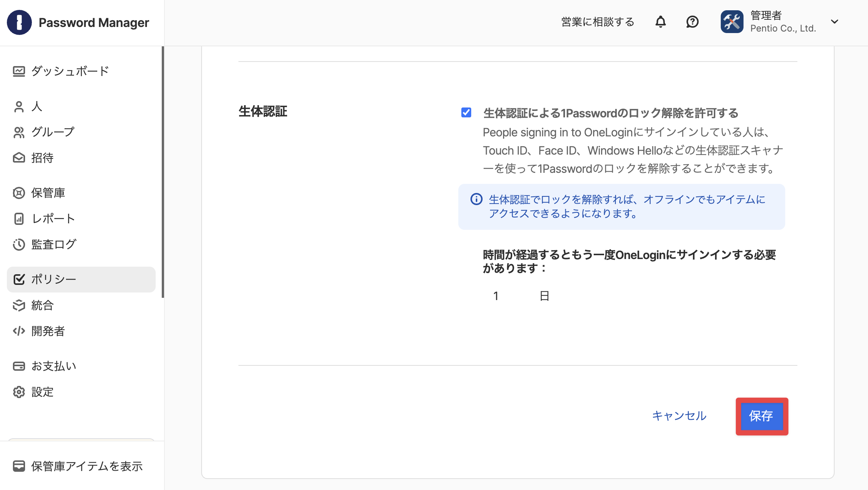Click the Pentio Co., Ltd. label

[x=783, y=28]
